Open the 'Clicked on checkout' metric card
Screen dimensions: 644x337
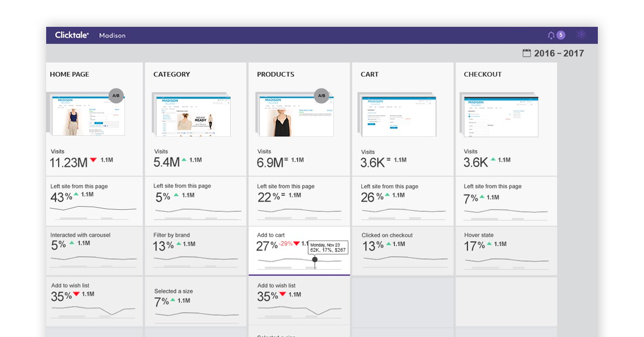point(402,251)
